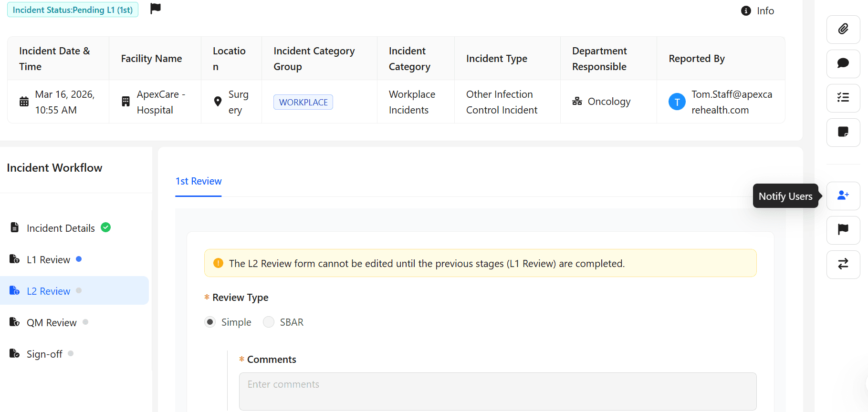Click the flag icon in right sidebar
The height and width of the screenshot is (412, 868).
click(843, 230)
